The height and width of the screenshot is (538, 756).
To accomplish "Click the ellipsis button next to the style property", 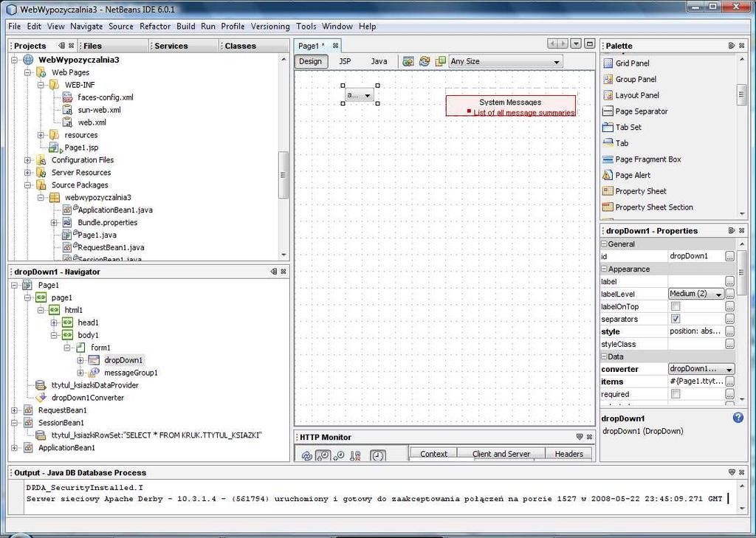I will coord(730,331).
